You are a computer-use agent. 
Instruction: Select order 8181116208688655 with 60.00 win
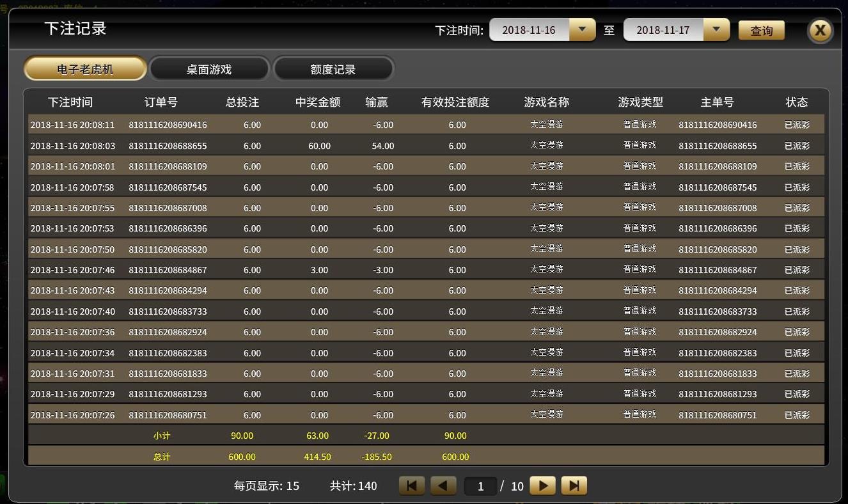[x=168, y=146]
